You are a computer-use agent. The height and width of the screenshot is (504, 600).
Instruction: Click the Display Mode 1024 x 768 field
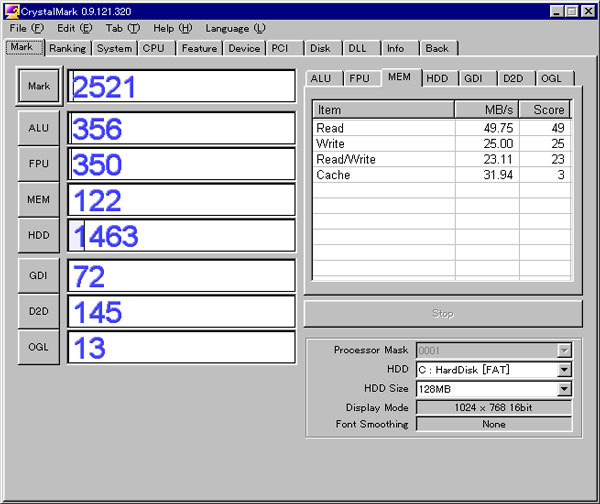click(494, 408)
